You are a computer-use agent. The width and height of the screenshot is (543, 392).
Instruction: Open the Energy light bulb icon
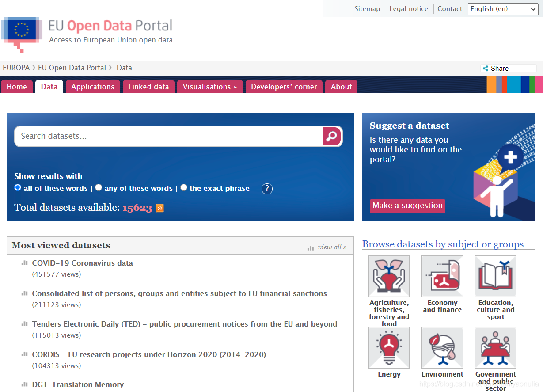(x=389, y=348)
